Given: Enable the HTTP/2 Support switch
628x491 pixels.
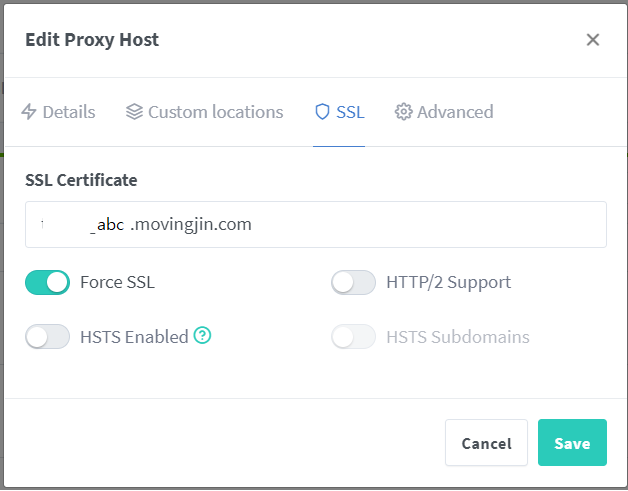Looking at the screenshot, I should (353, 282).
